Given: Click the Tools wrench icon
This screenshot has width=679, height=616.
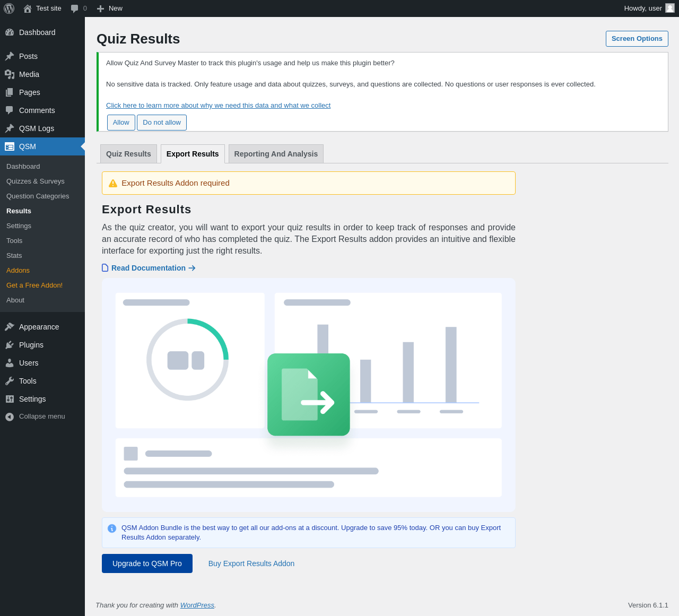Looking at the screenshot, I should [10, 381].
